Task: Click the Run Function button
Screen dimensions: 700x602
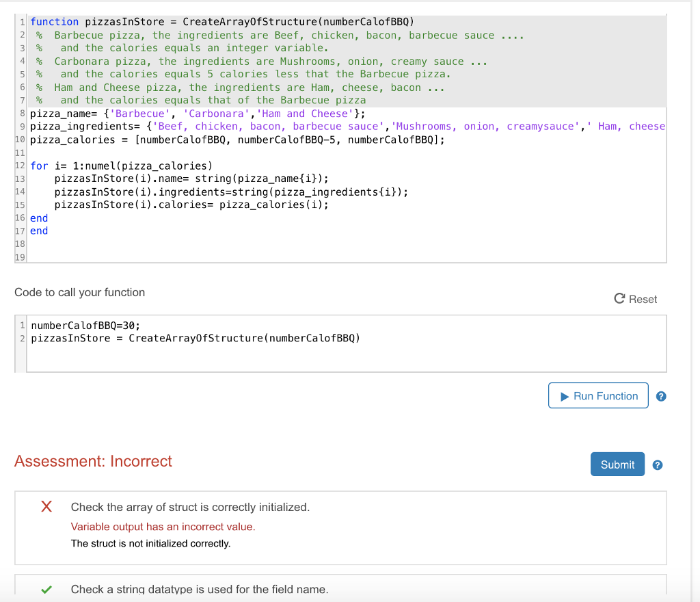Action: point(598,395)
